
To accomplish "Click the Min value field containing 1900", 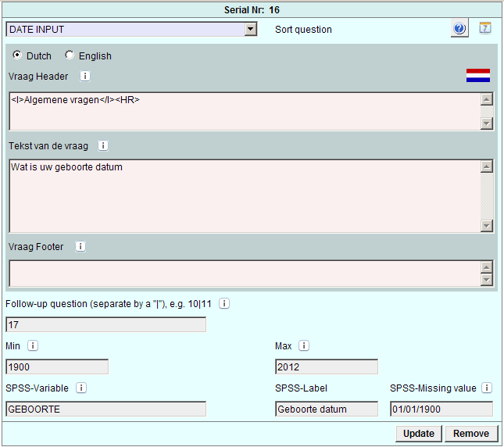I will (57, 367).
